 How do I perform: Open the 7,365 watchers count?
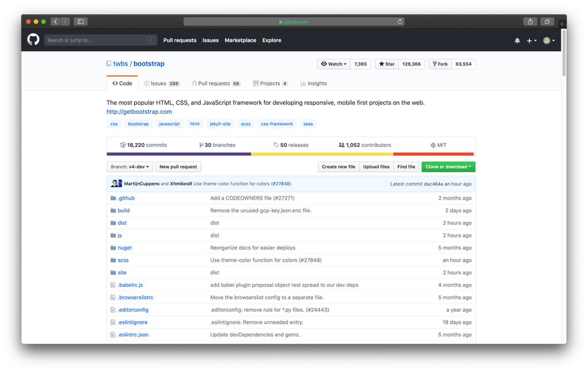[x=361, y=64]
